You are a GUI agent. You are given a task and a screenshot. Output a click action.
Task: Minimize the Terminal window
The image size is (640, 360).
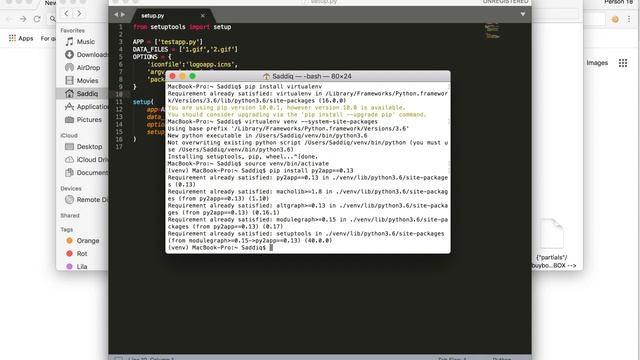182,76
